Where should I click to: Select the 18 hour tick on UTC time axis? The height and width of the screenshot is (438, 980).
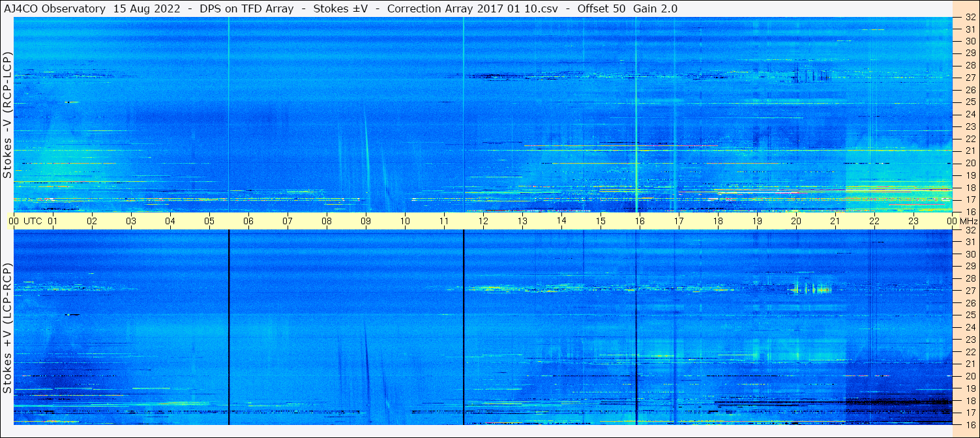(x=718, y=221)
